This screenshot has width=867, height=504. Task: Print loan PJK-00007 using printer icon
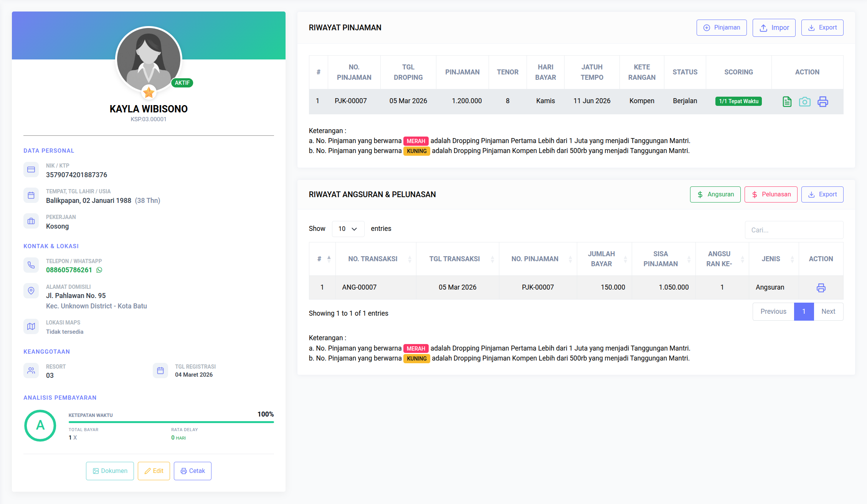point(822,102)
